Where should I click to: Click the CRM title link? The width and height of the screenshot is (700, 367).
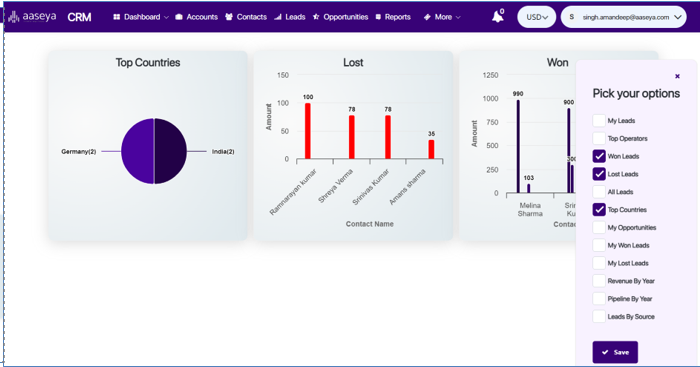(79, 17)
